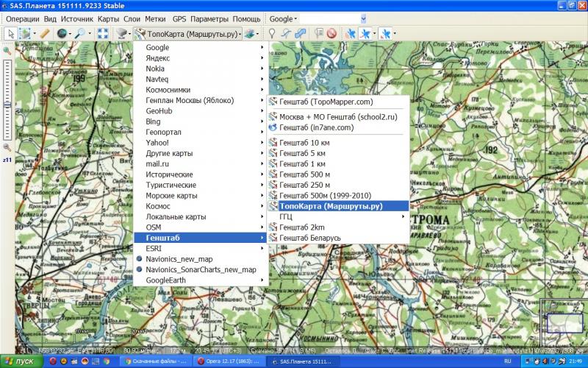The width and height of the screenshot is (588, 368).
Task: Click the add placemark icon
Action: tap(273, 34)
